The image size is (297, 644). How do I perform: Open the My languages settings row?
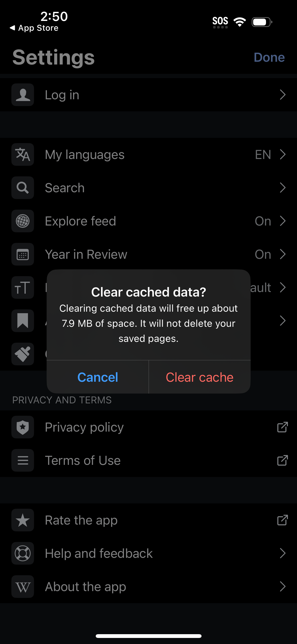click(x=151, y=154)
